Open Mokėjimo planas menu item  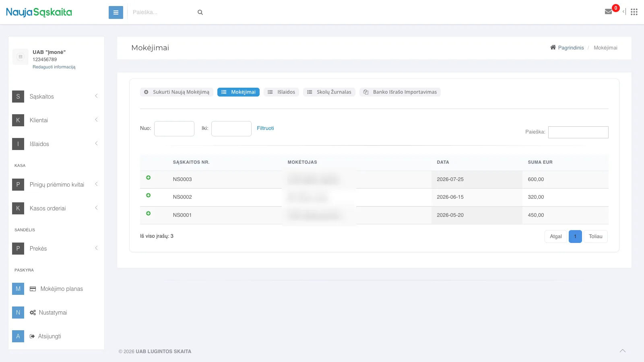(62, 289)
